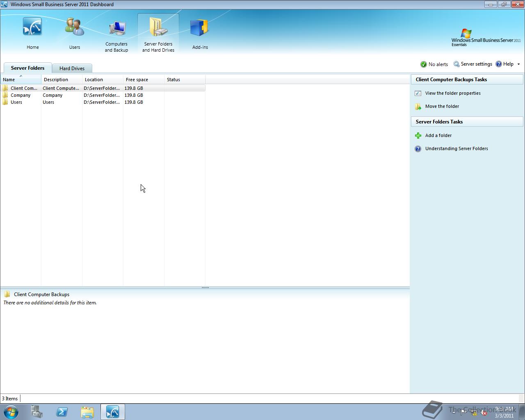View the folder properties

(x=453, y=93)
